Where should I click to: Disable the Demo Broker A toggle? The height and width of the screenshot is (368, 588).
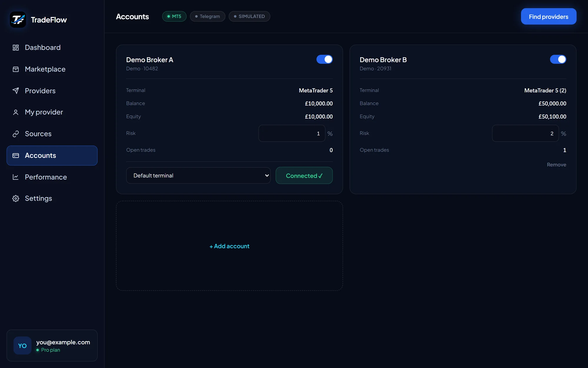pyautogui.click(x=325, y=59)
